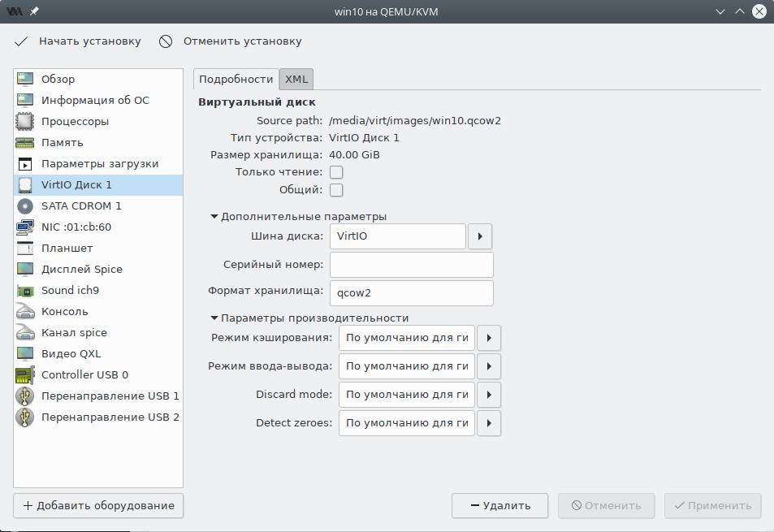Open the 'Шина диска' dropdown arrow
Viewport: 774px width, 532px height.
(480, 236)
